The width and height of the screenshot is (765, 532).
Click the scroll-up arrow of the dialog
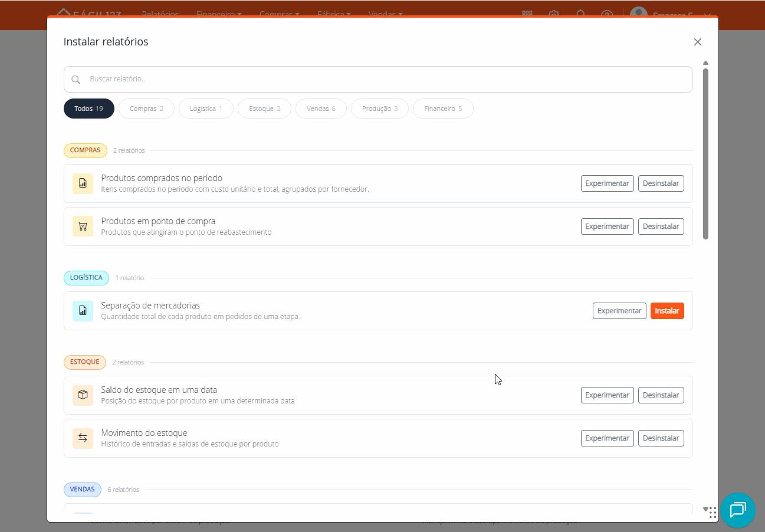click(705, 63)
